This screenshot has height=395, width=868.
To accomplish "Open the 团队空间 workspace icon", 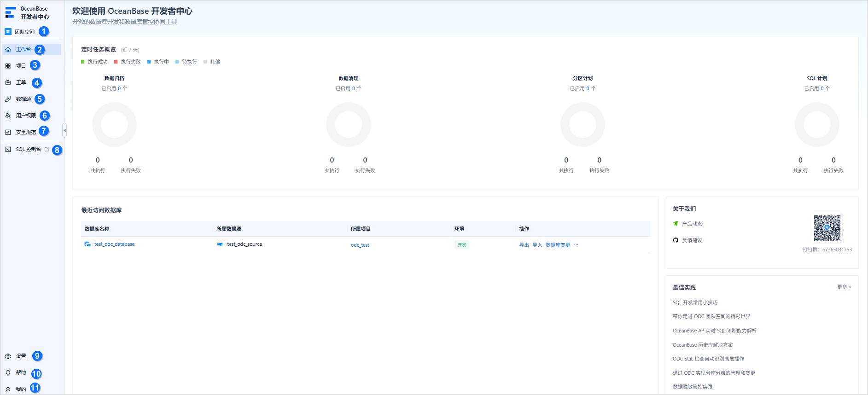I will click(8, 32).
